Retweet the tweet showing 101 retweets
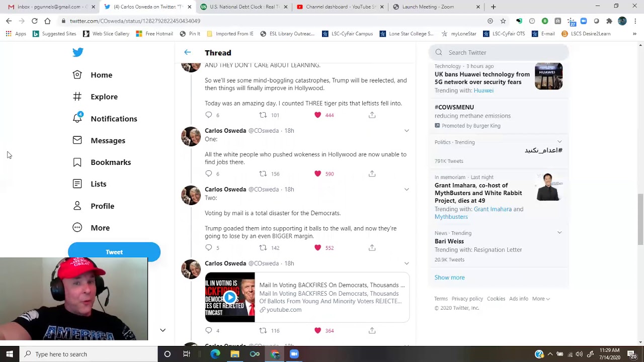 click(263, 115)
